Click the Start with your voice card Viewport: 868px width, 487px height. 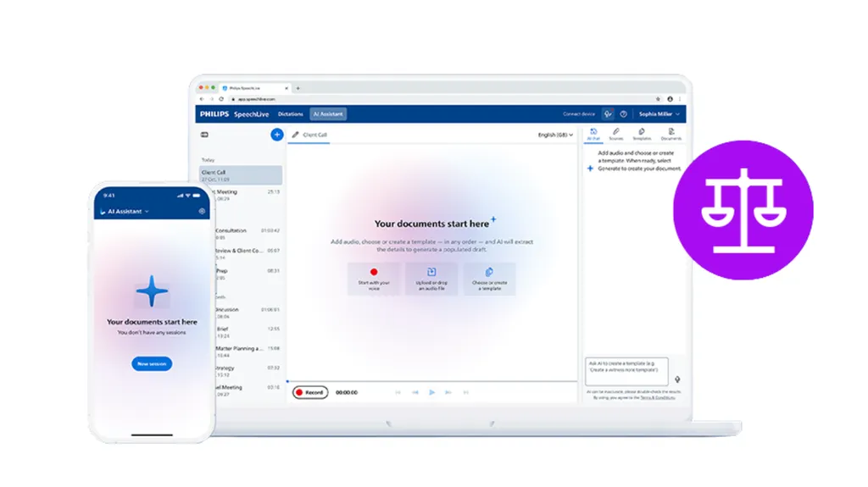point(374,279)
